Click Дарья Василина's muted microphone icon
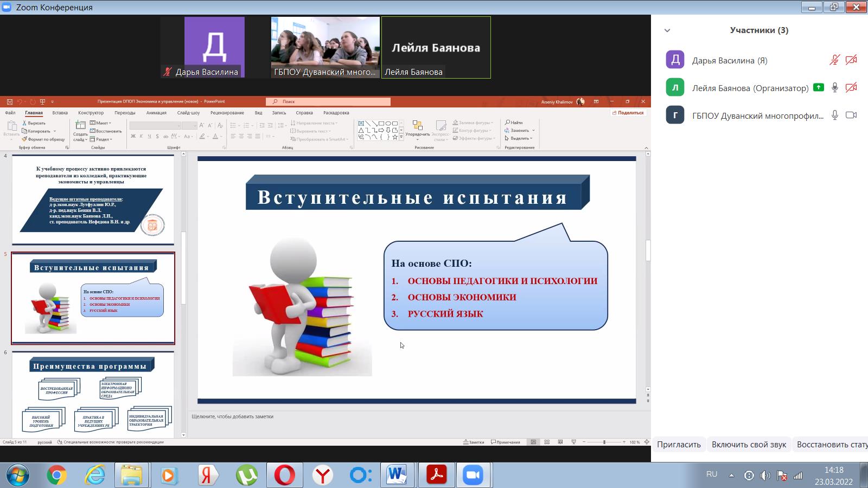 point(834,60)
